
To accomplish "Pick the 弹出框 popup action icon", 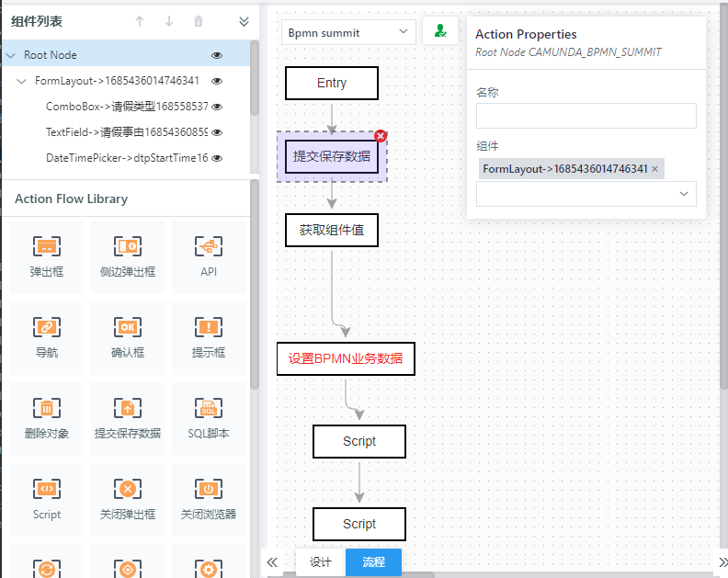I will coord(47,256).
